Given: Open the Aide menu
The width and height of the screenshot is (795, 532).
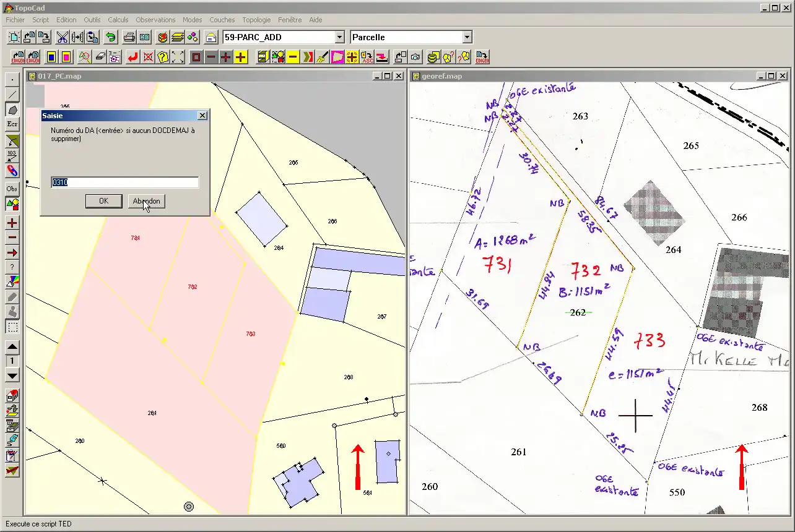Looking at the screenshot, I should click(316, 20).
